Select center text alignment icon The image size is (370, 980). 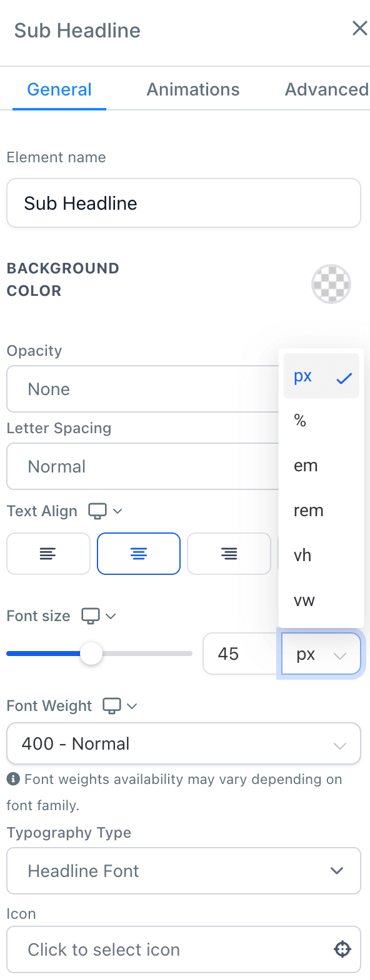[x=139, y=554]
